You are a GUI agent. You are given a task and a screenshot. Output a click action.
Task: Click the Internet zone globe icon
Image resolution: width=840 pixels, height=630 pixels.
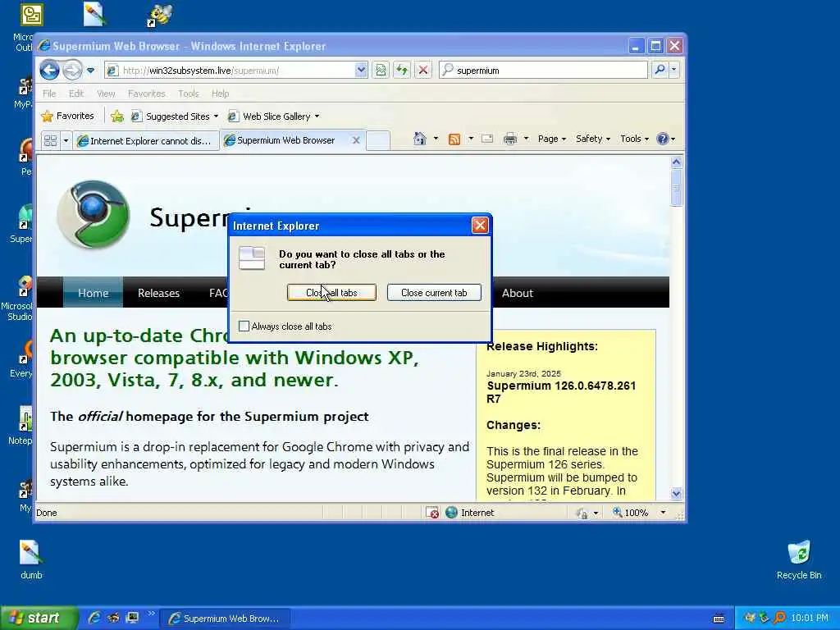tap(452, 512)
